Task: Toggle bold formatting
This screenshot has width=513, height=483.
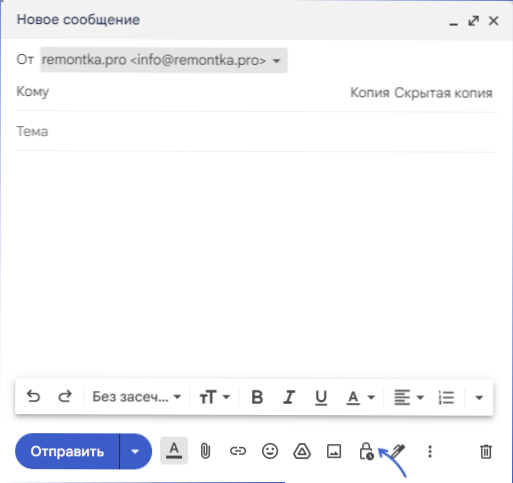Action: pyautogui.click(x=257, y=397)
